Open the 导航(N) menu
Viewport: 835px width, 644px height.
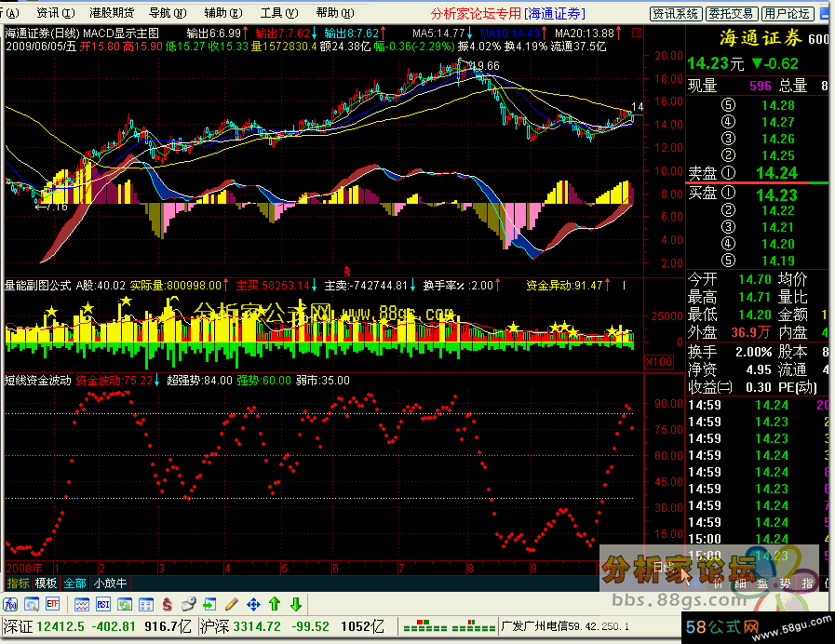pos(168,13)
